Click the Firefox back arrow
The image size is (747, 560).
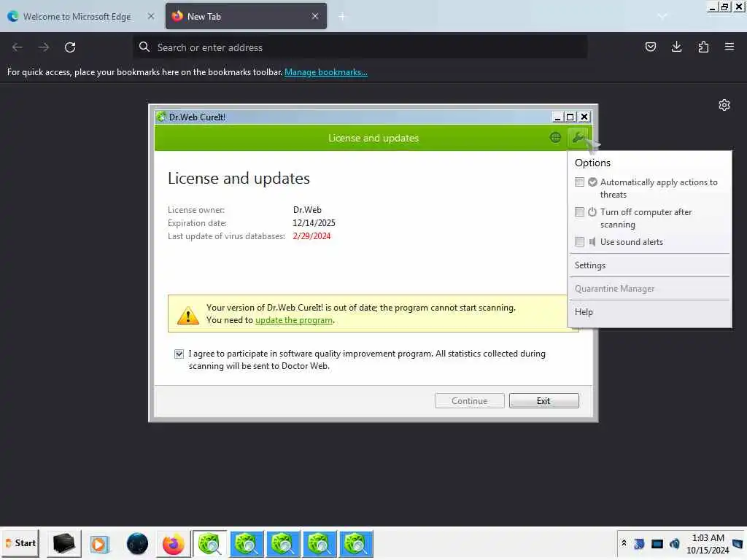[x=18, y=47]
